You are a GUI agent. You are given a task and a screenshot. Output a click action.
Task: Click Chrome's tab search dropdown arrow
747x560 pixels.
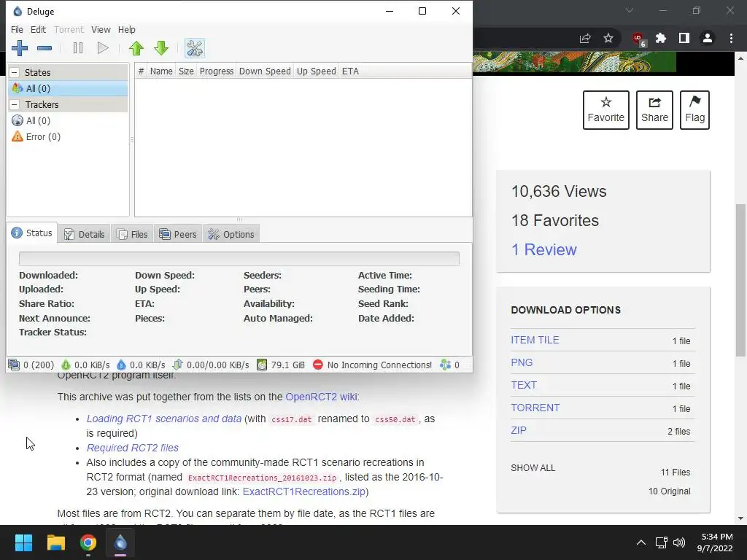click(630, 10)
